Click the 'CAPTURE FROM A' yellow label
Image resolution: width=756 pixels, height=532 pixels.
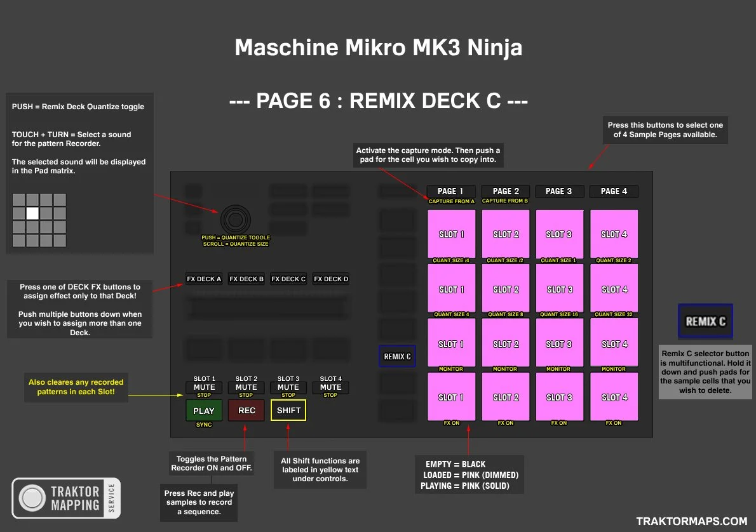[x=451, y=201]
